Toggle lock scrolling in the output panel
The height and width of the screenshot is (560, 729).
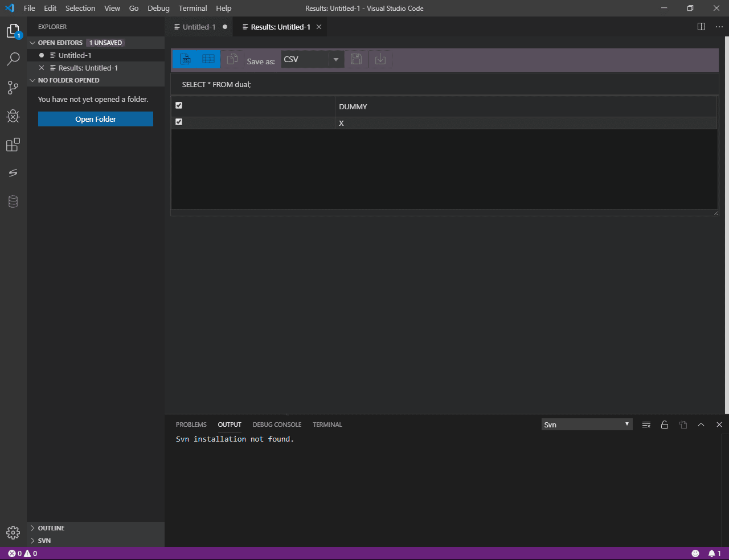(665, 424)
